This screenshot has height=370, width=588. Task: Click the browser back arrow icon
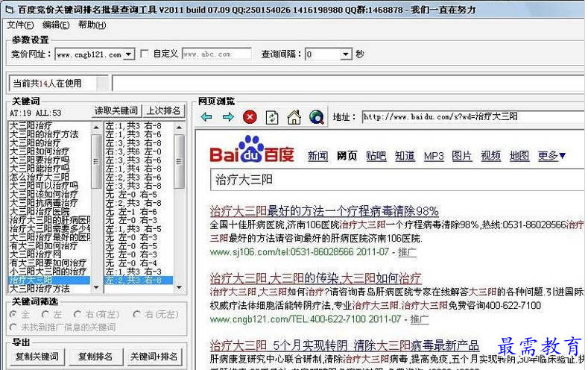pos(206,117)
